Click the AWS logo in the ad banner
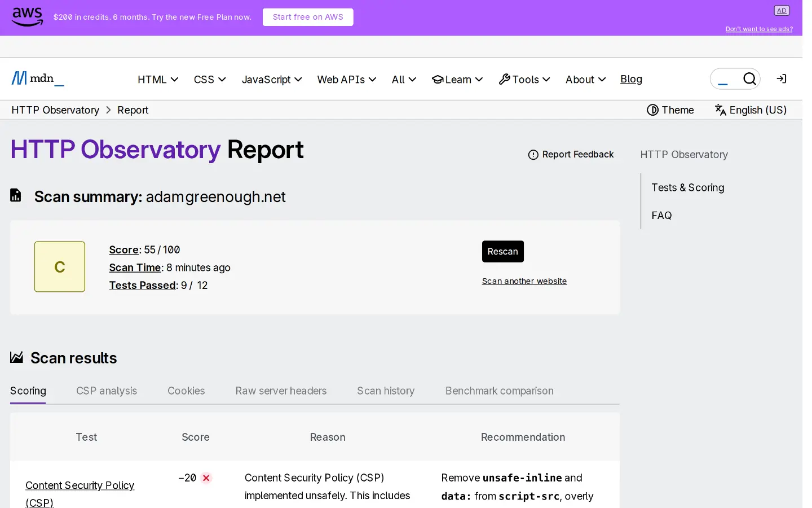Image resolution: width=812 pixels, height=508 pixels. 27,17
